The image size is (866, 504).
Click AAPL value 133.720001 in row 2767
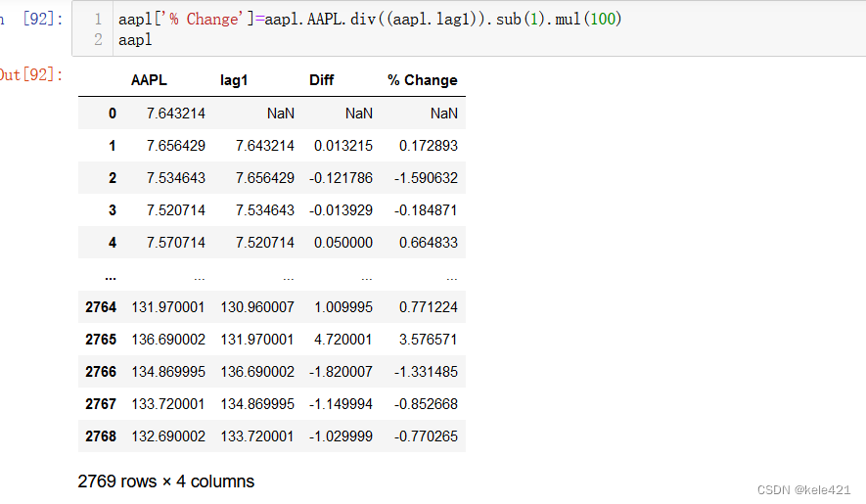point(168,404)
